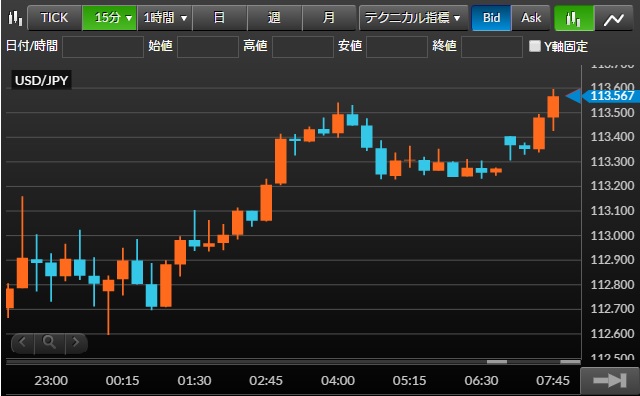This screenshot has height=396, width=640.
Task: Click the 始値 open price field
Action: (208, 47)
